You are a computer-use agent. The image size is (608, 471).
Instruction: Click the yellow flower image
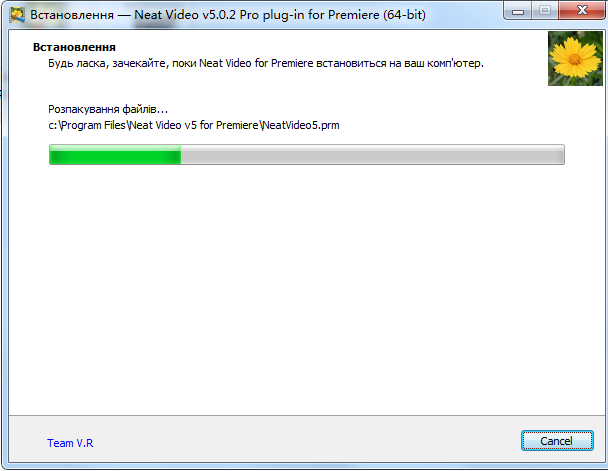pos(575,59)
